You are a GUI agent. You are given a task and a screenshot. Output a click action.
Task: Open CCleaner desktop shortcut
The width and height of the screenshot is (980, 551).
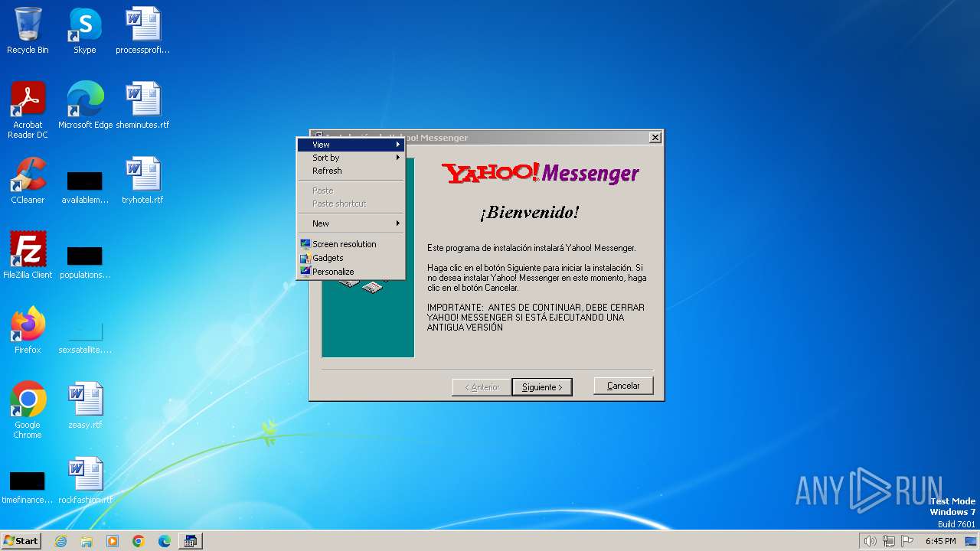pos(28,181)
